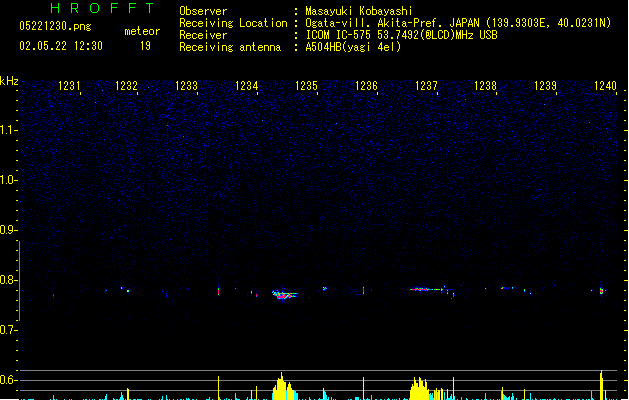The image size is (629, 400).
Task: Click the Receiving antenna label
Action: (230, 47)
